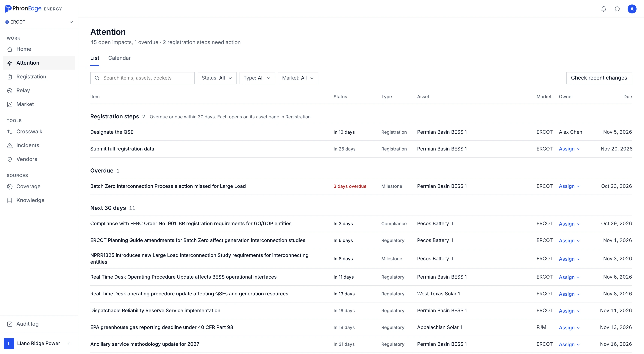
Task: Switch to the Calendar tab
Action: point(119,58)
